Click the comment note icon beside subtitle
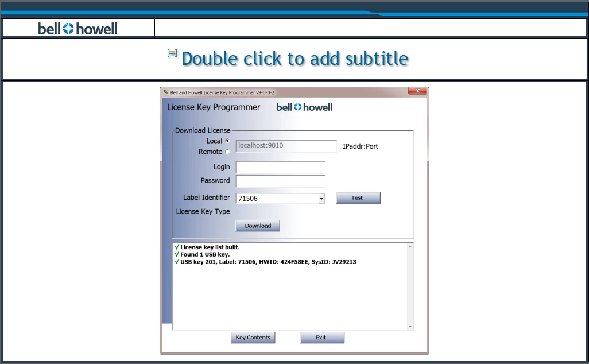589x364 pixels. (x=172, y=53)
